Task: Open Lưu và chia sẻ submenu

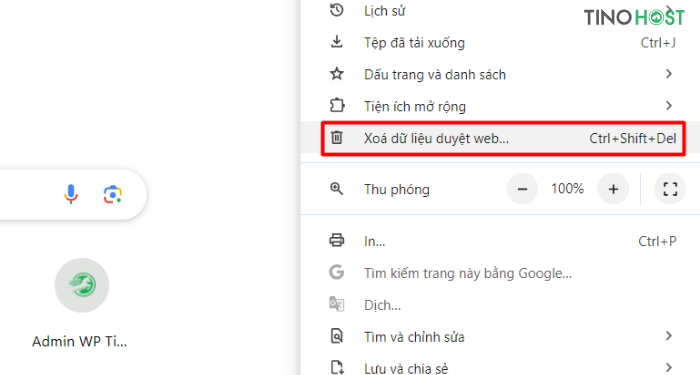Action: point(500,364)
